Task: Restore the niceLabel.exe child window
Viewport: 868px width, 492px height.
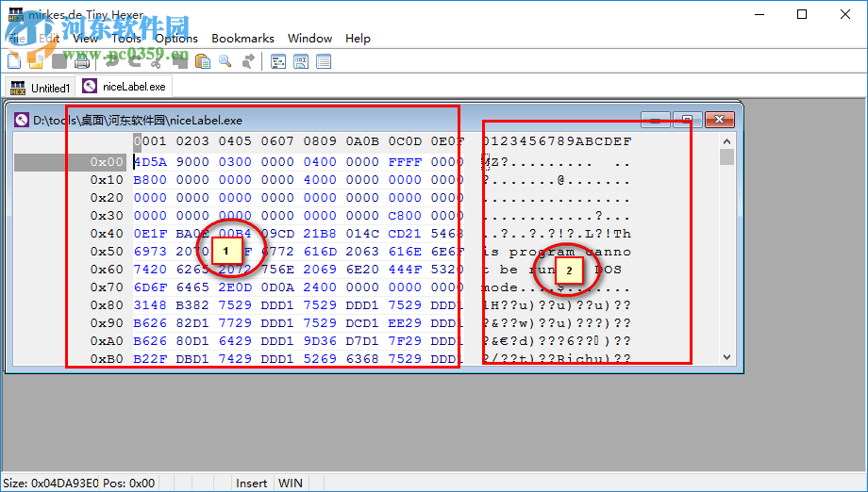Action: point(687,120)
